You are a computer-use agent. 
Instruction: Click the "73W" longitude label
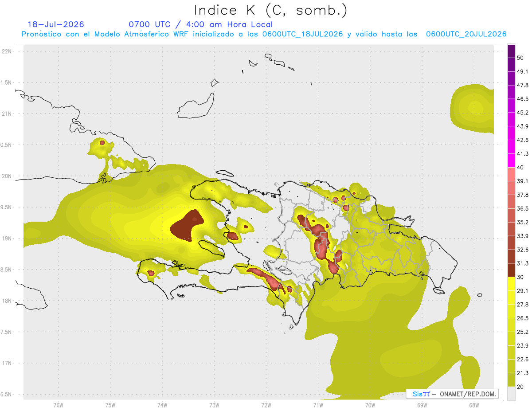(214, 405)
